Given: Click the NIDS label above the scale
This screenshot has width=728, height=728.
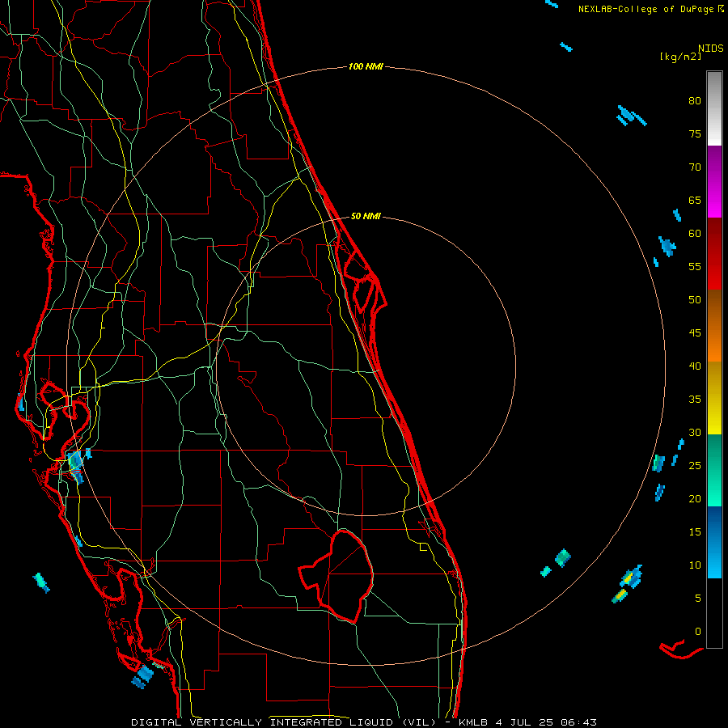Looking at the screenshot, I should (710, 48).
